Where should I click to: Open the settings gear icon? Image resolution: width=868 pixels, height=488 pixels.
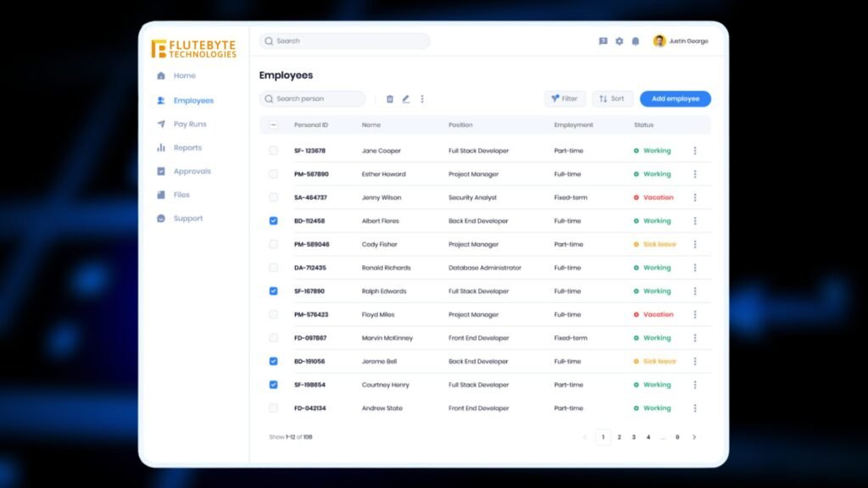pyautogui.click(x=619, y=42)
